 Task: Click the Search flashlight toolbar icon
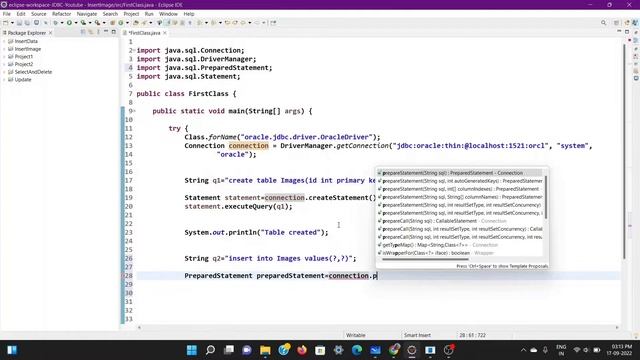(x=144, y=23)
